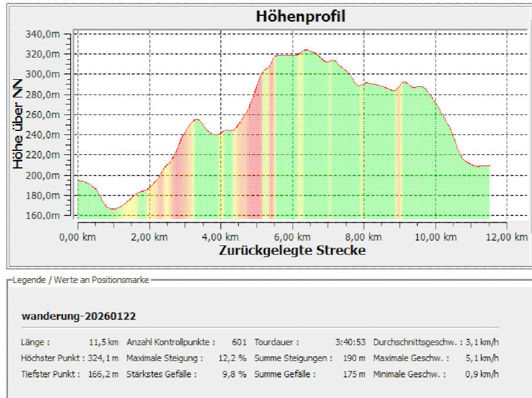Screen dimensions: 532x398
Task: Click the 'Legende / Werte an Positionsmarke' group header
Action: coord(80,279)
